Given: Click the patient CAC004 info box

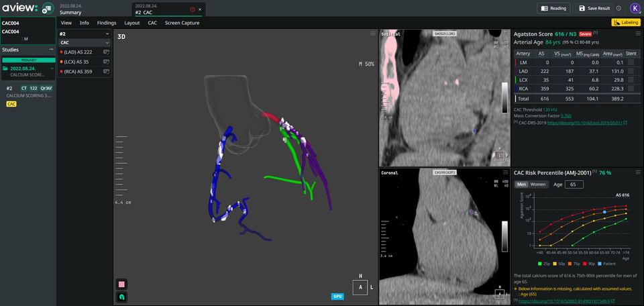Looking at the screenshot, I should coord(28,31).
